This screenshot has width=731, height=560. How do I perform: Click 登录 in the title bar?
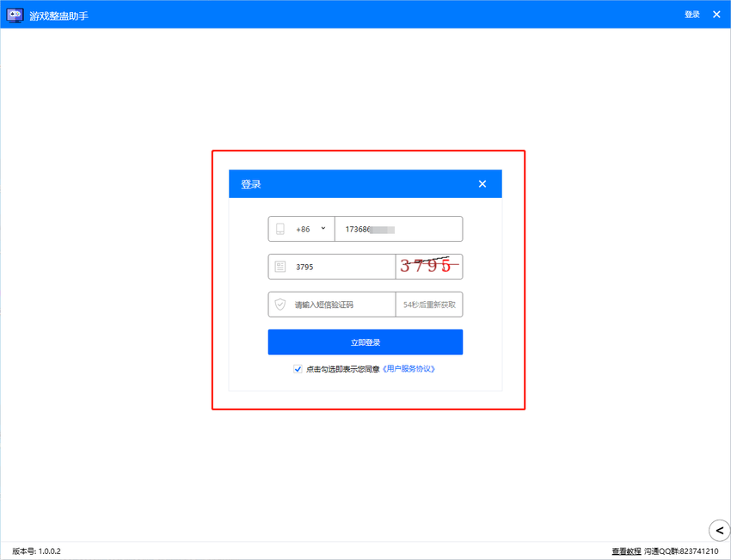[x=691, y=15]
